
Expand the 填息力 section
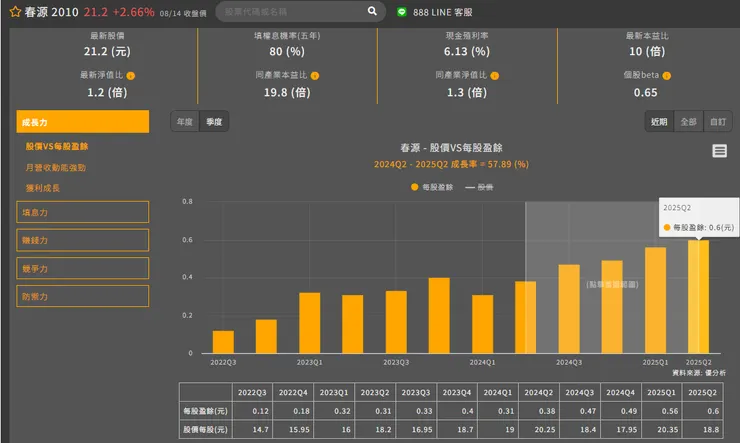[83, 212]
